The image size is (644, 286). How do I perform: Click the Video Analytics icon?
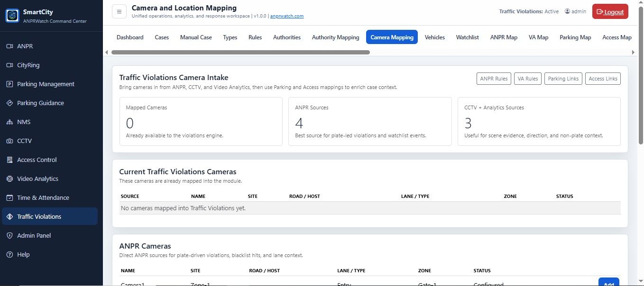[9, 179]
